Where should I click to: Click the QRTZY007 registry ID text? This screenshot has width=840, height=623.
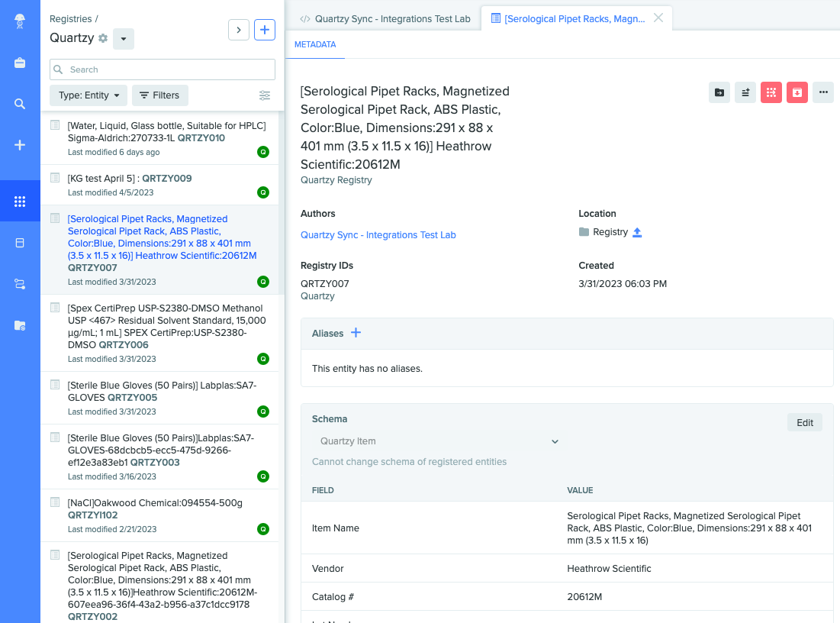click(x=325, y=283)
